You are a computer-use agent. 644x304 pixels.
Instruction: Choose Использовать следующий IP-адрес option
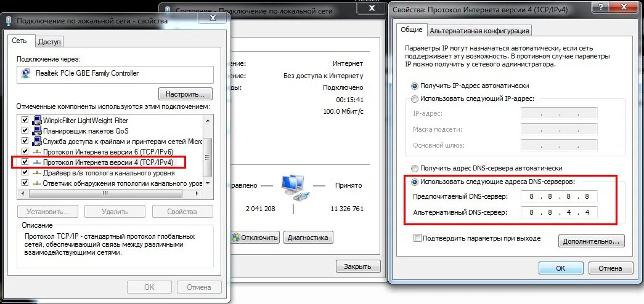(x=415, y=99)
